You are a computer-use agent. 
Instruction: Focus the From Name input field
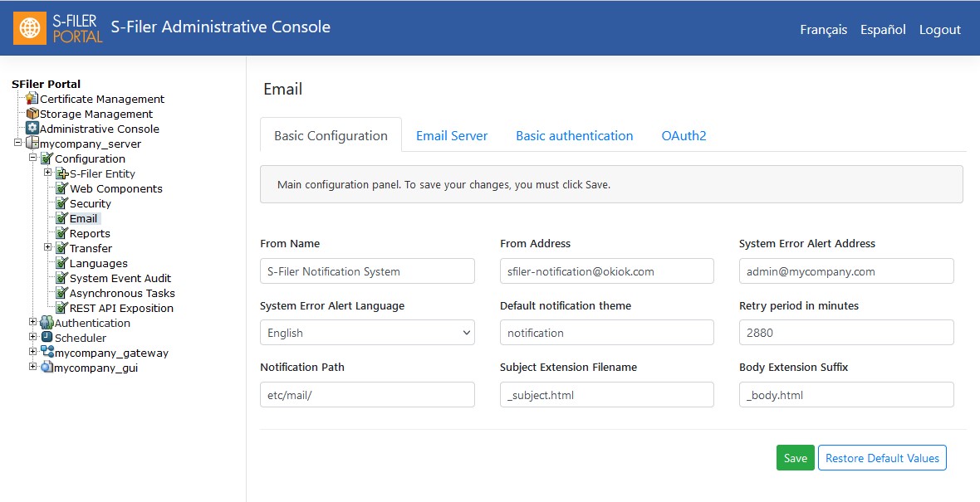[x=367, y=271]
